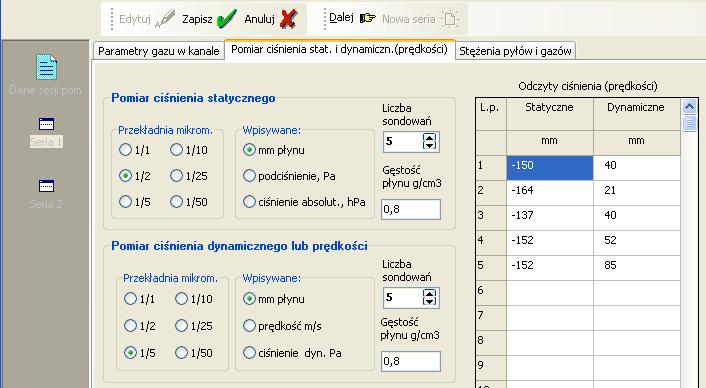Click scroll-up arrow of pressure readings table

[x=689, y=107]
